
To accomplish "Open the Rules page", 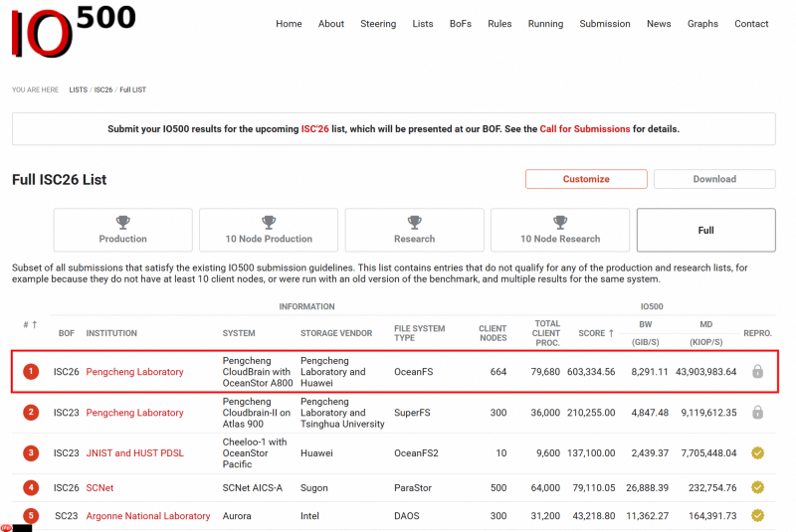I will point(499,24).
